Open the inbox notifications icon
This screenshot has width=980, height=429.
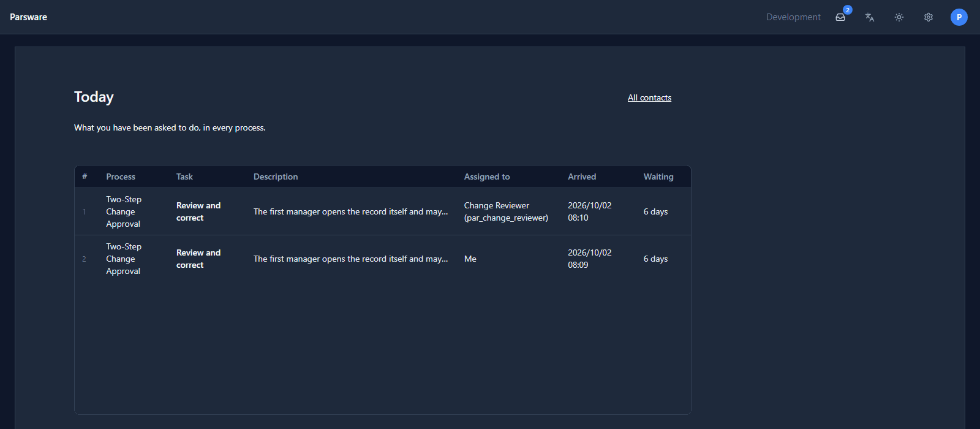(840, 17)
